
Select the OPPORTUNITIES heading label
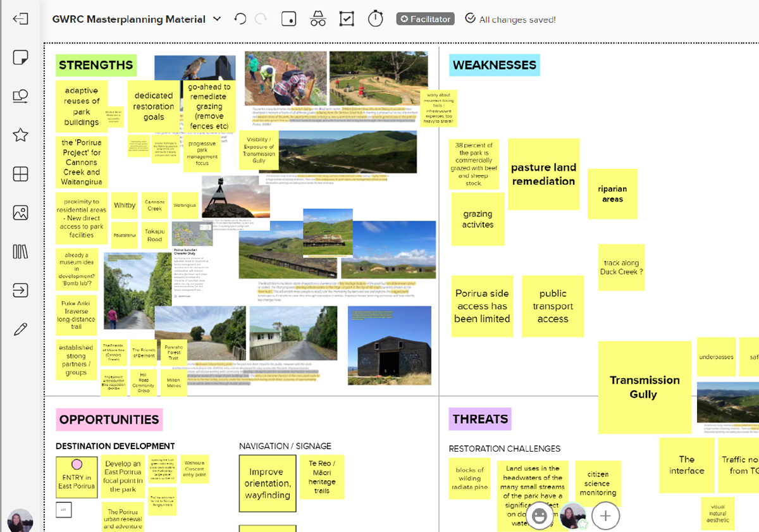click(109, 419)
